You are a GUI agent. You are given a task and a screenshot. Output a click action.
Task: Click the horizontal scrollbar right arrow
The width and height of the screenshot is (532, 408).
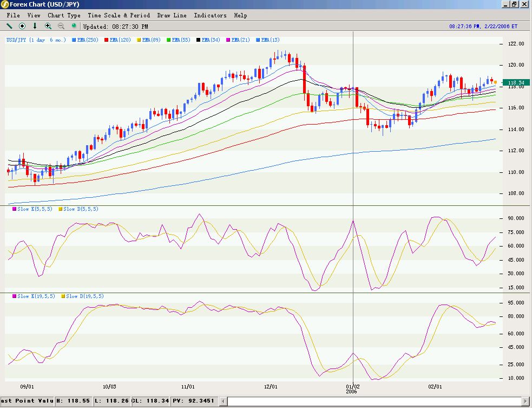(x=524, y=401)
